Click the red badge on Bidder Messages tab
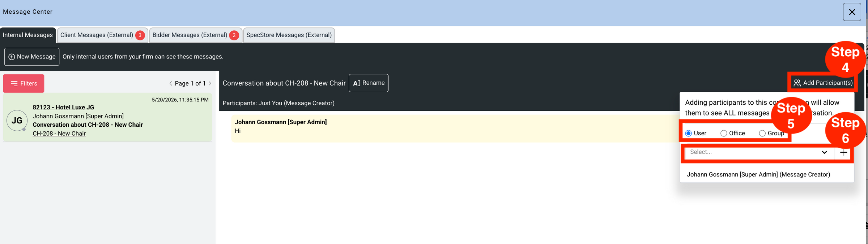 (x=234, y=35)
